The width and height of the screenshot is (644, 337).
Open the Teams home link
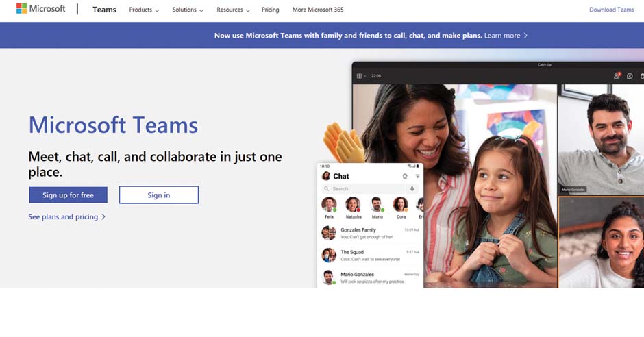click(104, 10)
